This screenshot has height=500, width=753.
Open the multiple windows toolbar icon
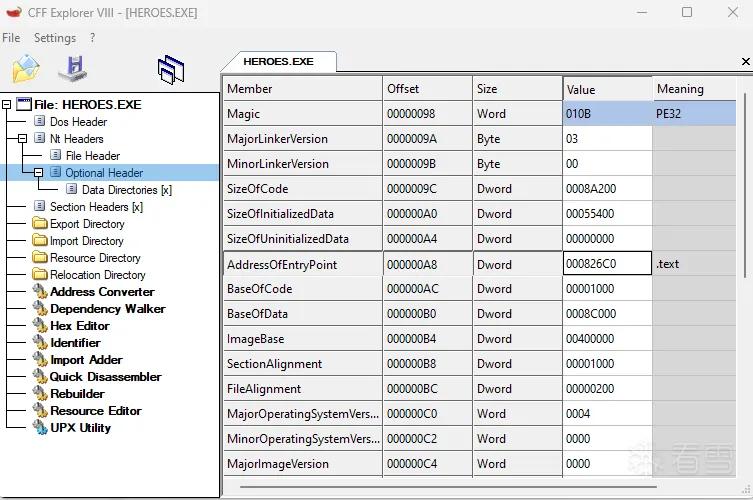171,69
